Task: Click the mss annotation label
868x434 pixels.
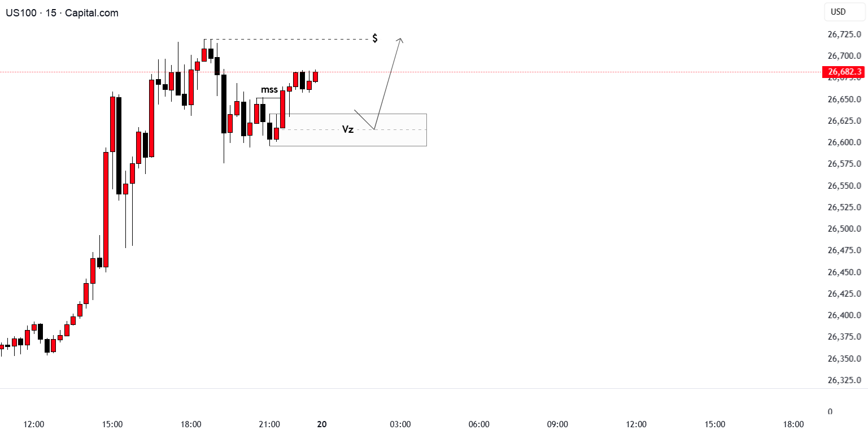Action: click(269, 89)
